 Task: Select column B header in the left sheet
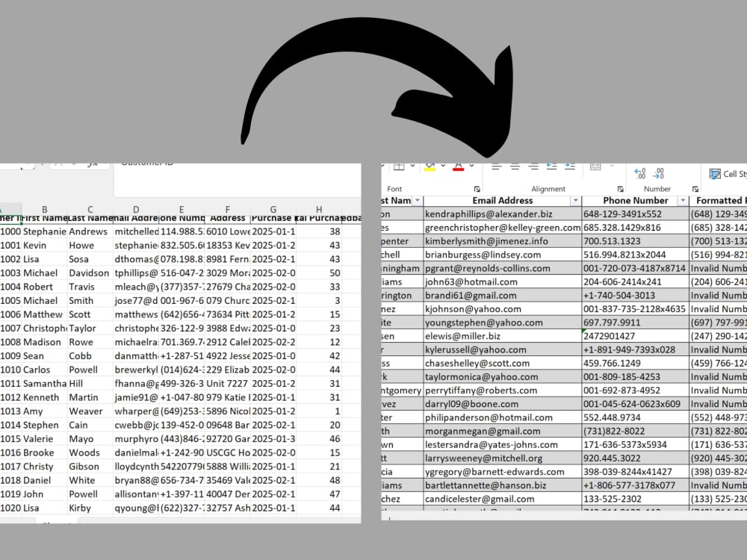click(44, 209)
